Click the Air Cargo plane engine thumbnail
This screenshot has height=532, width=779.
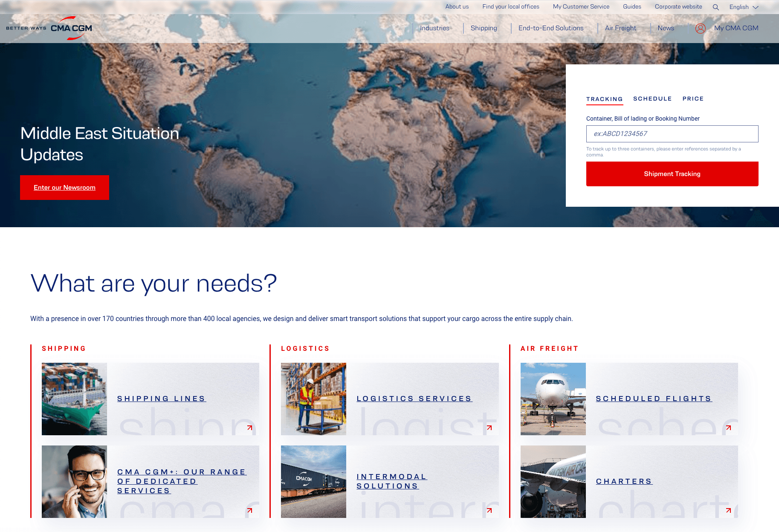(553, 482)
